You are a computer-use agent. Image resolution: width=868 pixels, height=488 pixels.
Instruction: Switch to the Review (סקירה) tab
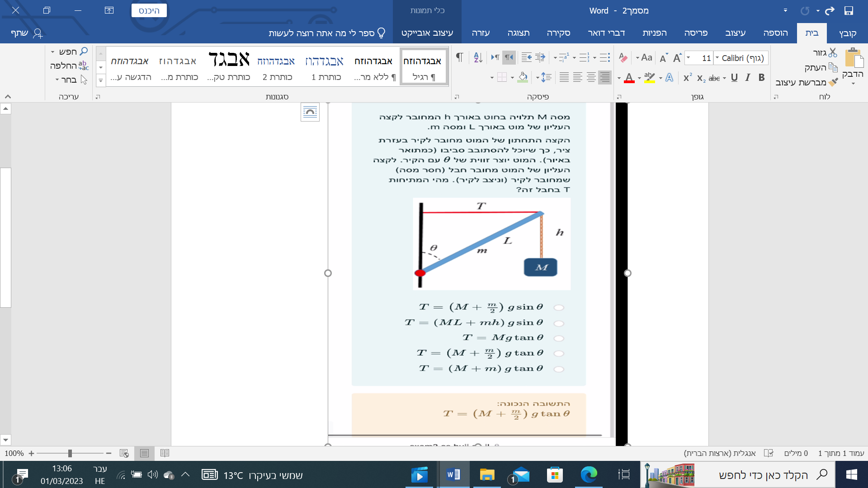(x=558, y=33)
